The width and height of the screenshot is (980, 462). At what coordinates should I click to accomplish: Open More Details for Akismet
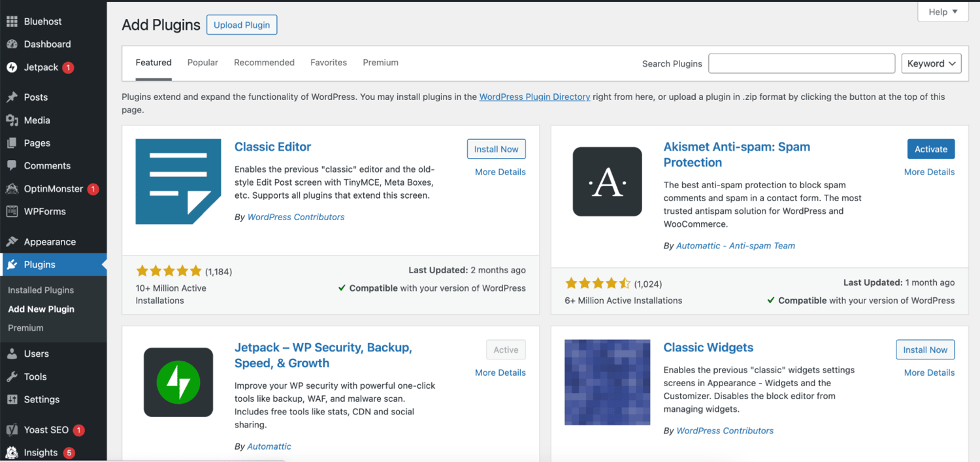pos(929,172)
